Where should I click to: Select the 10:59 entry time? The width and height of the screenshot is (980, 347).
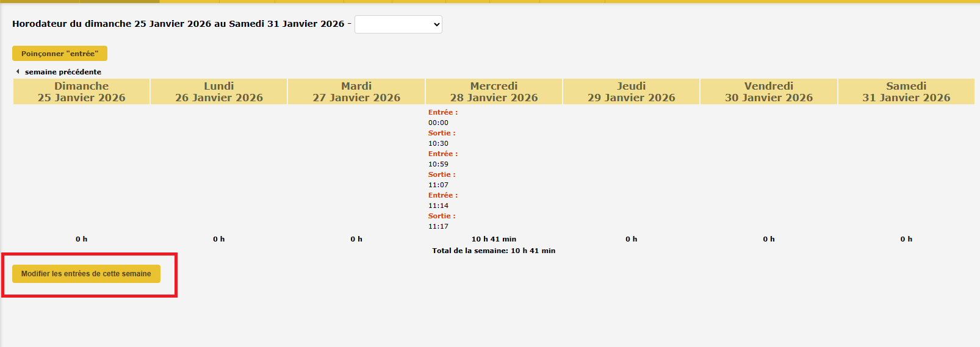(x=438, y=164)
